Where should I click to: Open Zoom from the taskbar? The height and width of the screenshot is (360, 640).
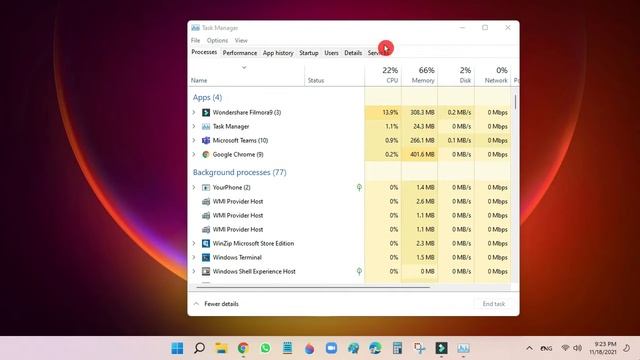[x=331, y=348]
